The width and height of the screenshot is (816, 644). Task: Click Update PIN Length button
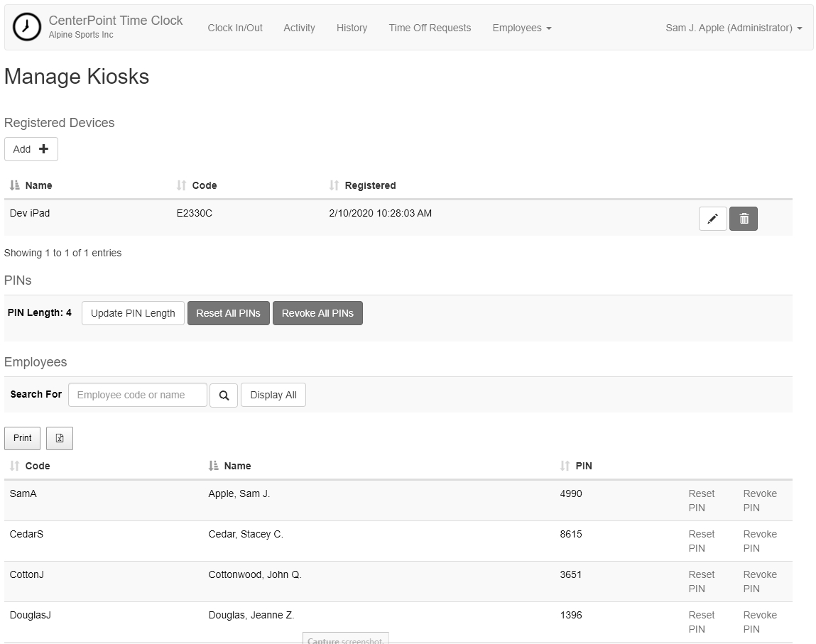coord(133,313)
